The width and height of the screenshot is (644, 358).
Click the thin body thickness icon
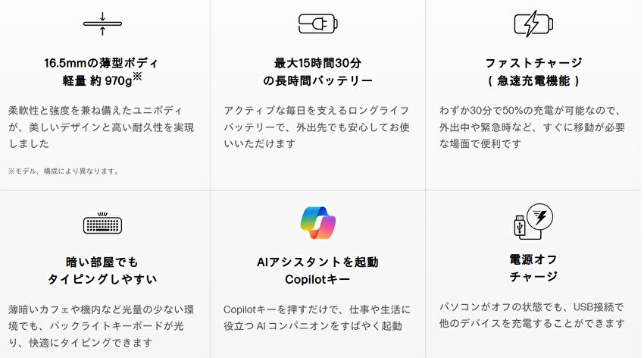[x=102, y=24]
